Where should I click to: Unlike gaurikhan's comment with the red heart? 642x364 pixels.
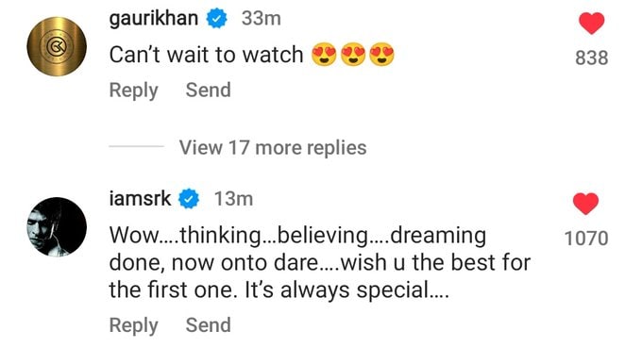591,24
